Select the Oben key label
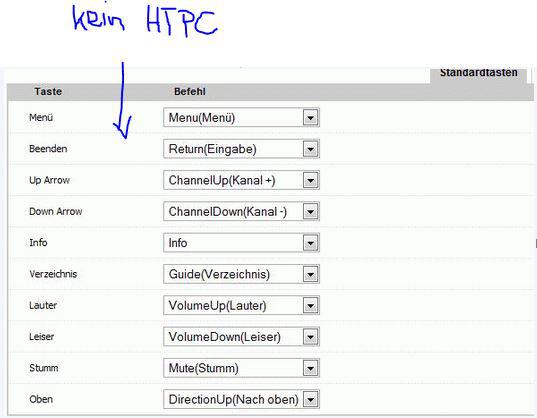The width and height of the screenshot is (537, 418). (x=41, y=400)
